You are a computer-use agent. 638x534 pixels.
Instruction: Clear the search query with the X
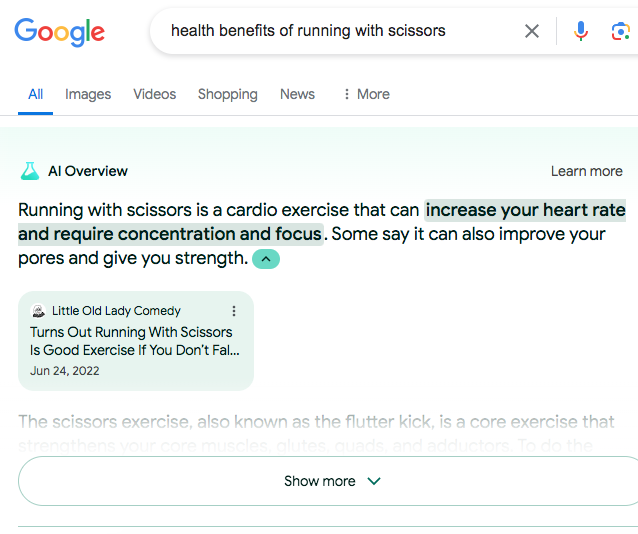pyautogui.click(x=532, y=31)
